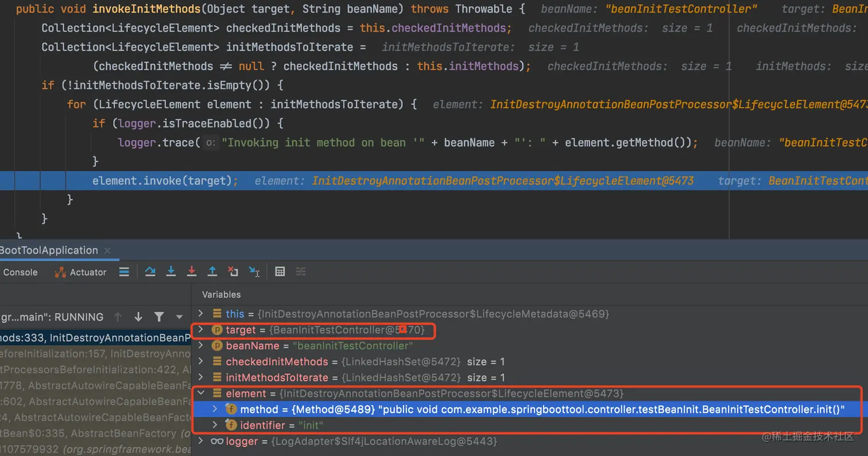The image size is (868, 456).
Task: Click the "gr...main": RUNNING thread label
Action: pyautogui.click(x=52, y=316)
